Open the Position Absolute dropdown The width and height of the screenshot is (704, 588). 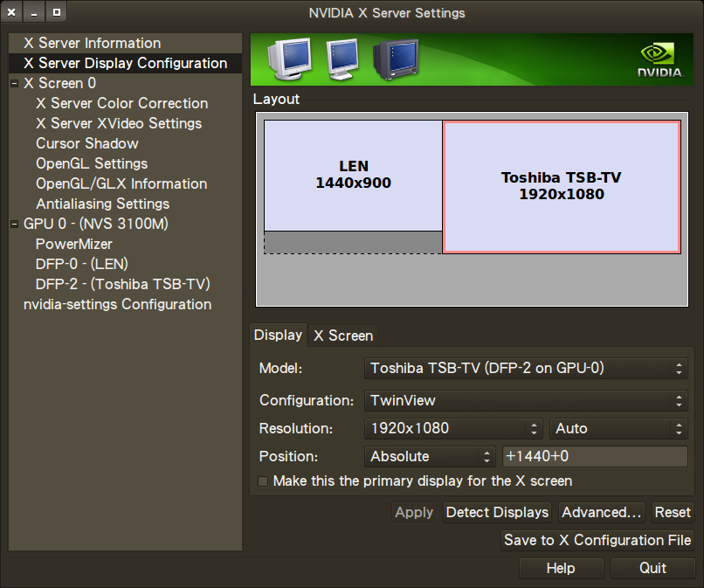430,457
